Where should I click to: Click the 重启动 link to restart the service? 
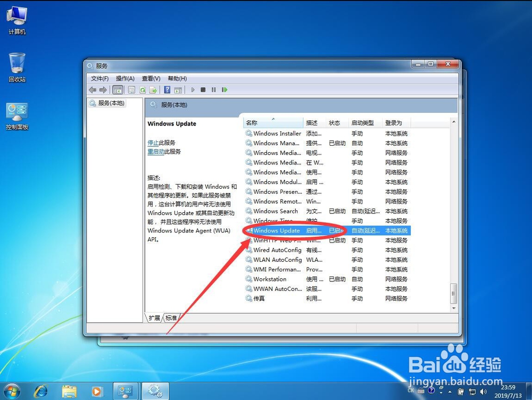(x=156, y=151)
